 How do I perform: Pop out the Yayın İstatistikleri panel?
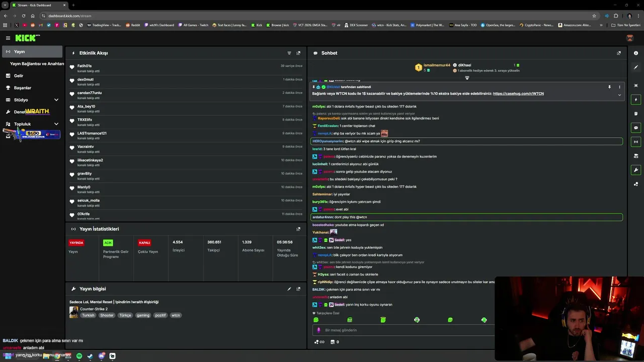(x=298, y=229)
